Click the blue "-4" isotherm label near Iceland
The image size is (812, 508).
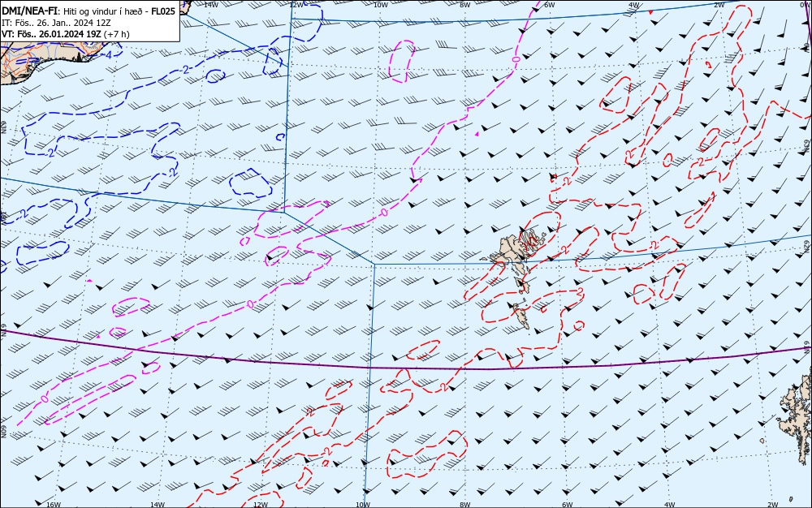tap(106, 54)
